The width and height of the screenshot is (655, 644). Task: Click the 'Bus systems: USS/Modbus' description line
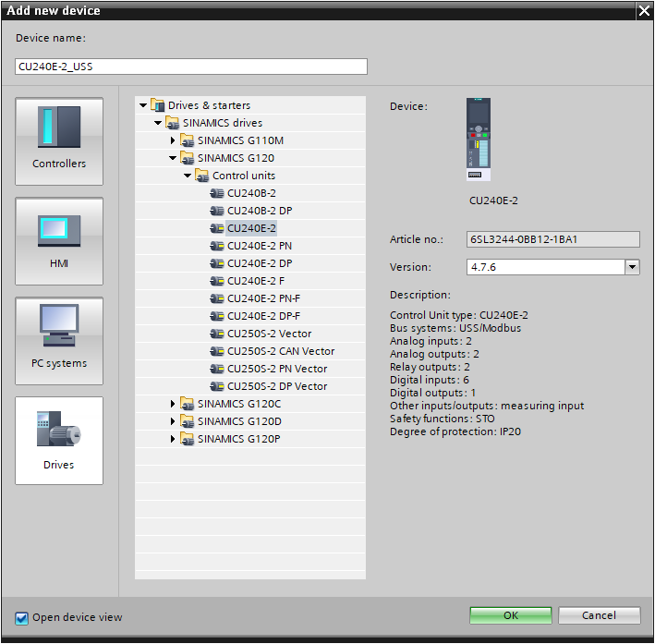pos(455,328)
